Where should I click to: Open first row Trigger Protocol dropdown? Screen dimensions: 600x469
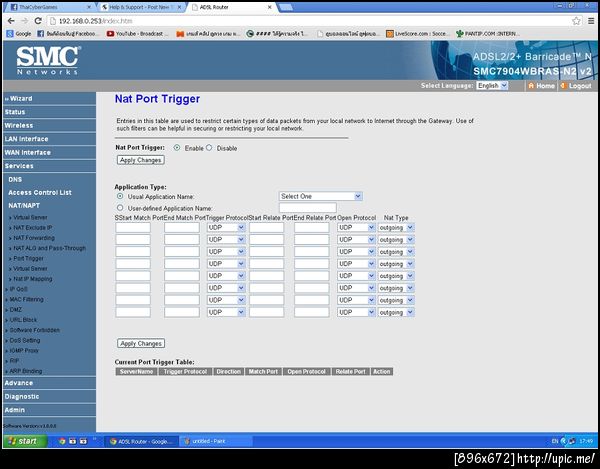226,228
